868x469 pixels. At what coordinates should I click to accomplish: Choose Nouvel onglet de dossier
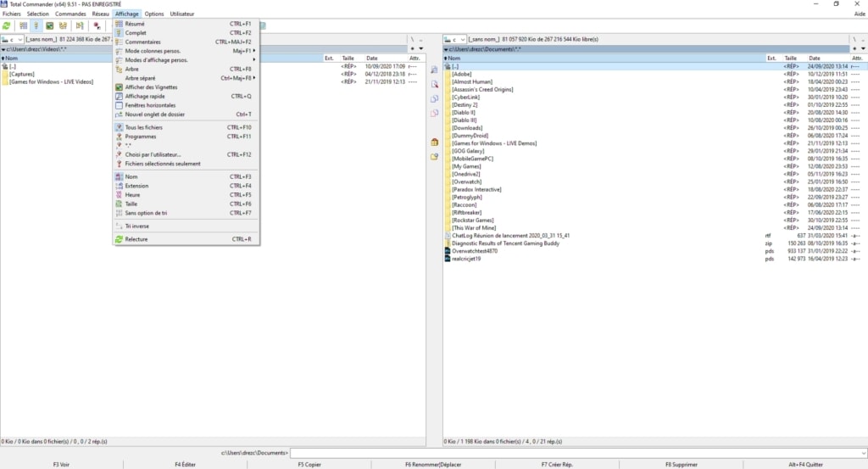[186, 114]
